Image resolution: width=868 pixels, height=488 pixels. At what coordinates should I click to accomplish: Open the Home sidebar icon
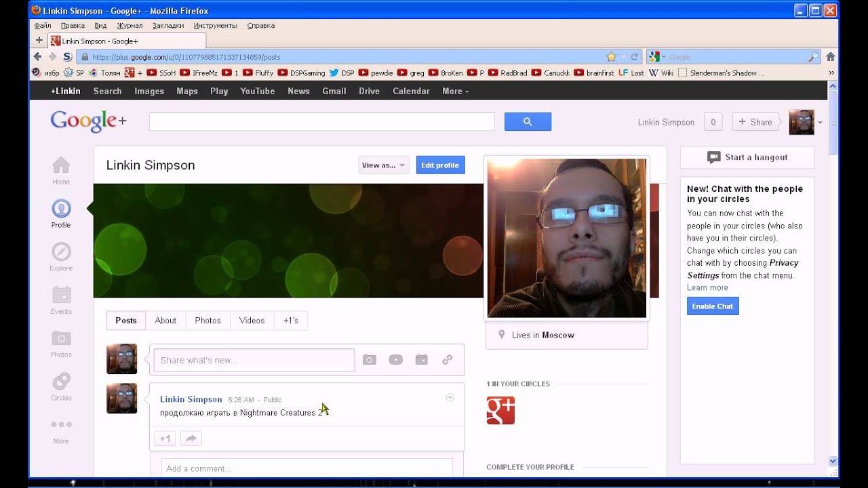point(61,165)
